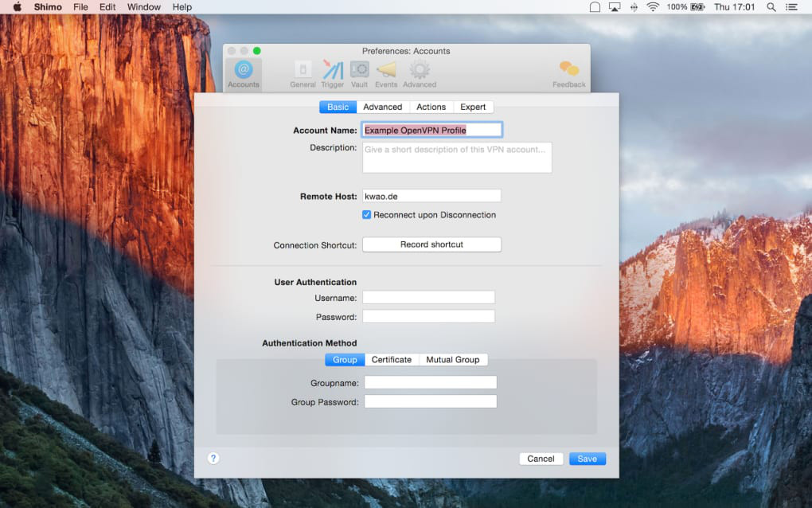Open the File menu

(80, 6)
